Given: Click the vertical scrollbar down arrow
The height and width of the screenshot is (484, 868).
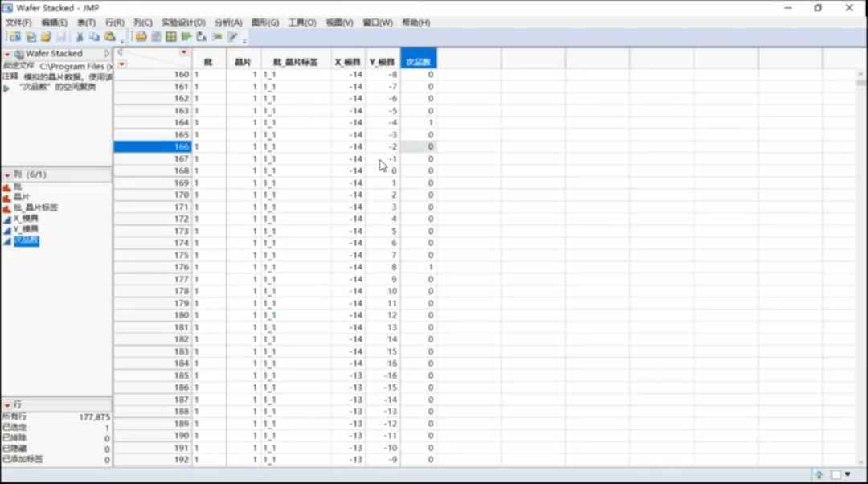Looking at the screenshot, I should point(861,461).
